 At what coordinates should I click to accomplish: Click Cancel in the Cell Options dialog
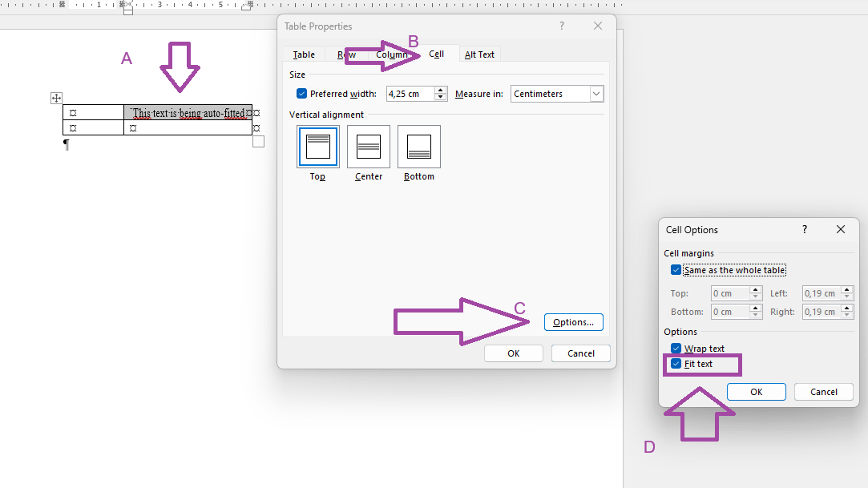pos(823,391)
